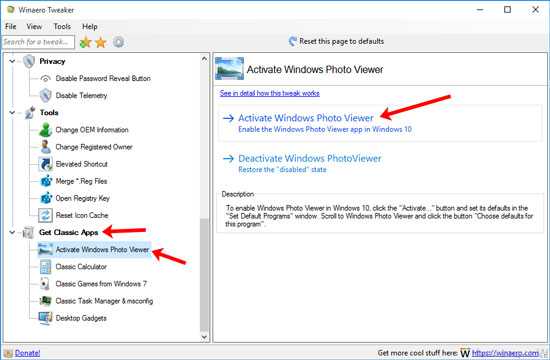
Task: Select Disable Password Reveal Button item
Action: (x=103, y=78)
